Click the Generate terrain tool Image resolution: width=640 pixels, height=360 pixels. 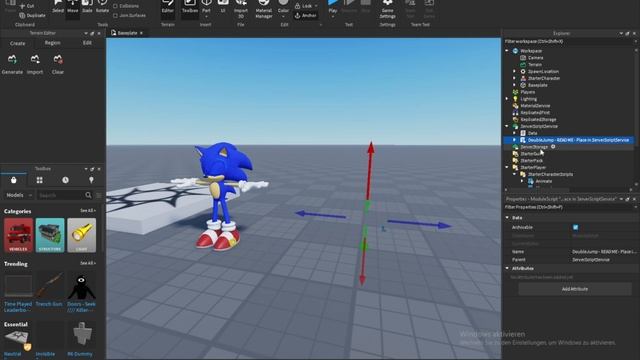pos(12,64)
